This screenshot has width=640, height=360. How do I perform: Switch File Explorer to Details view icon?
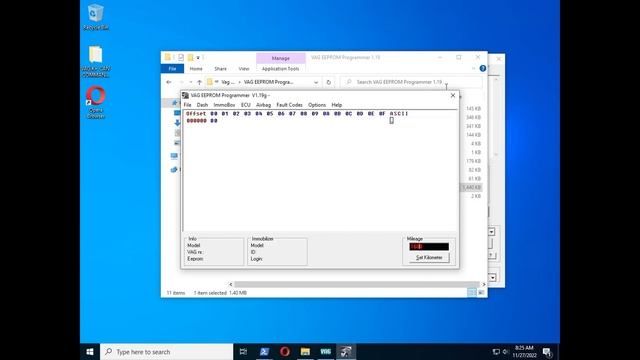(471, 293)
